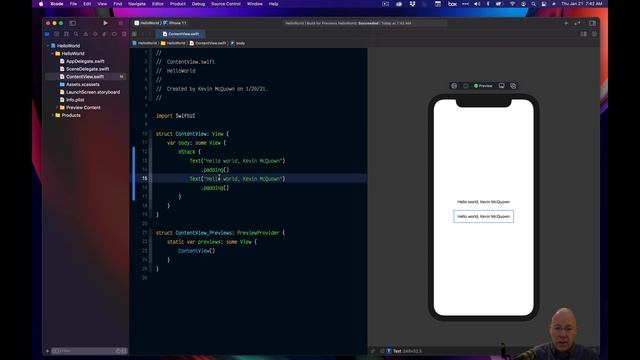640x360 pixels.
Task: Click the Library plus button in toolbar
Action: (x=566, y=23)
